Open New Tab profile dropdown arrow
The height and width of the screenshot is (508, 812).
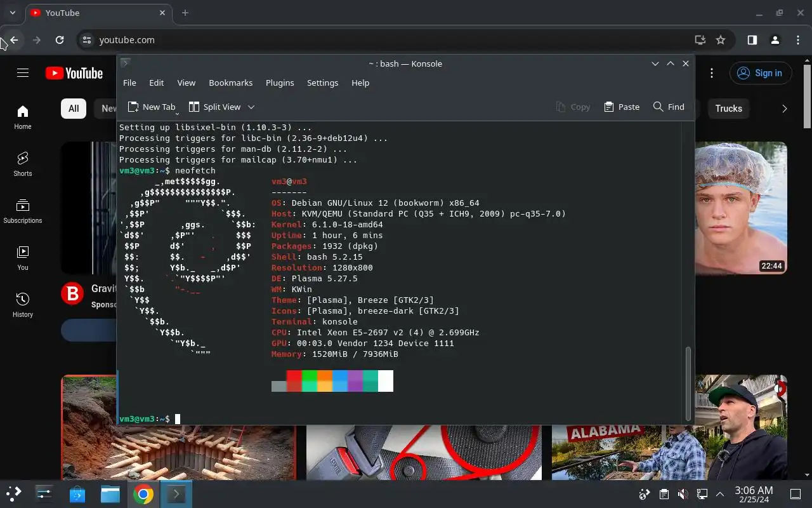[177, 112]
